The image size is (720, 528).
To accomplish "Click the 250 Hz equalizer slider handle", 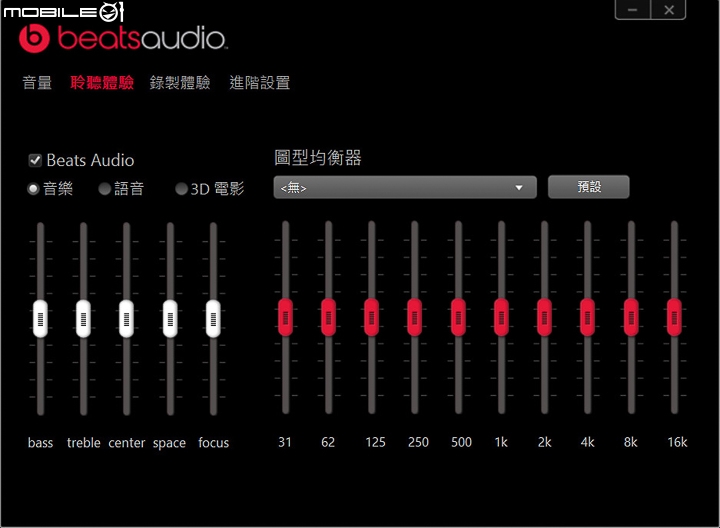I will 415,317.
